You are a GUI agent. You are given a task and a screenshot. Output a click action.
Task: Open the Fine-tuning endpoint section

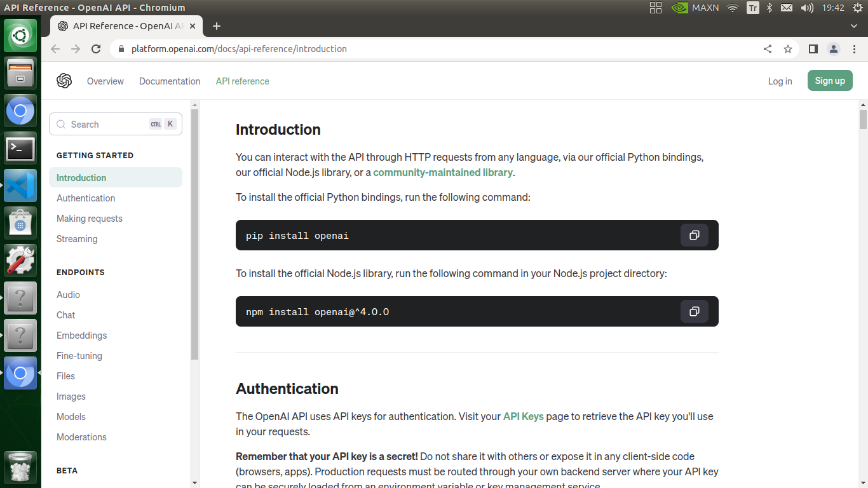point(79,356)
